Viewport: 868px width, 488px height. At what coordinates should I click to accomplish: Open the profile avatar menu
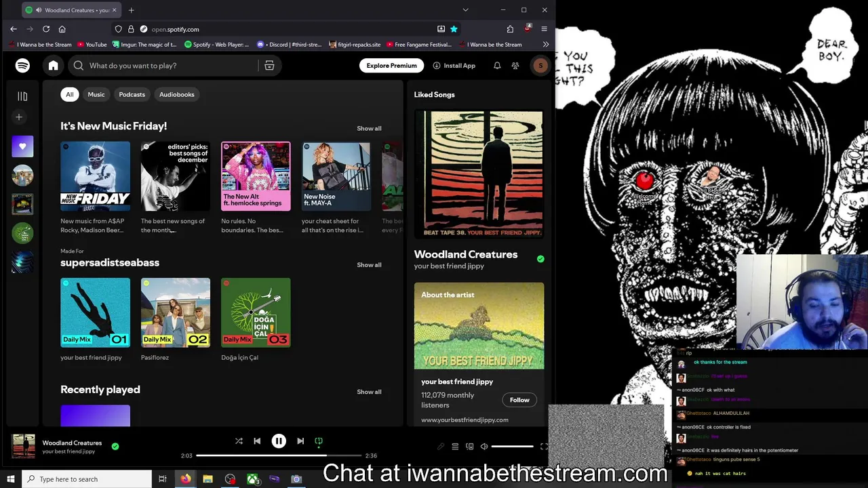tap(540, 66)
